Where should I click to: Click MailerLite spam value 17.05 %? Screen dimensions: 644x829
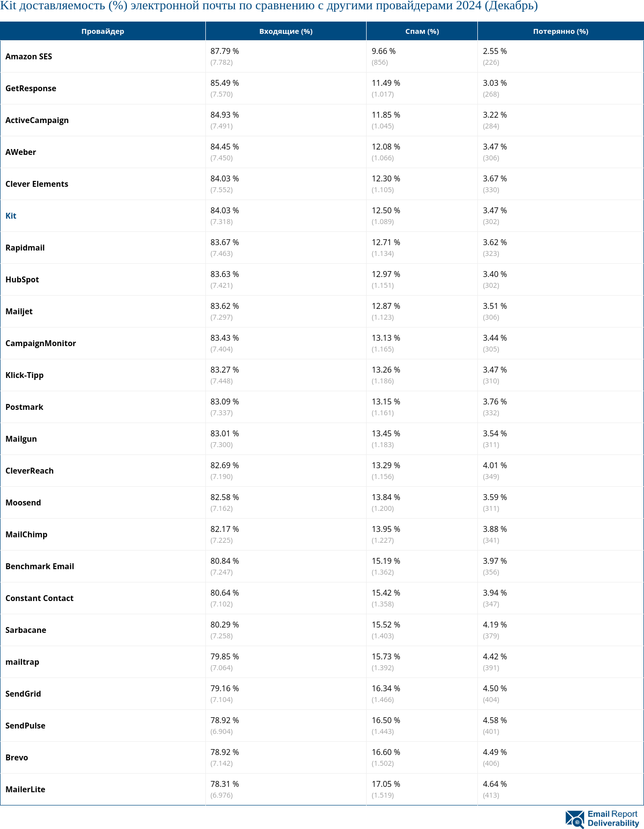(x=386, y=784)
